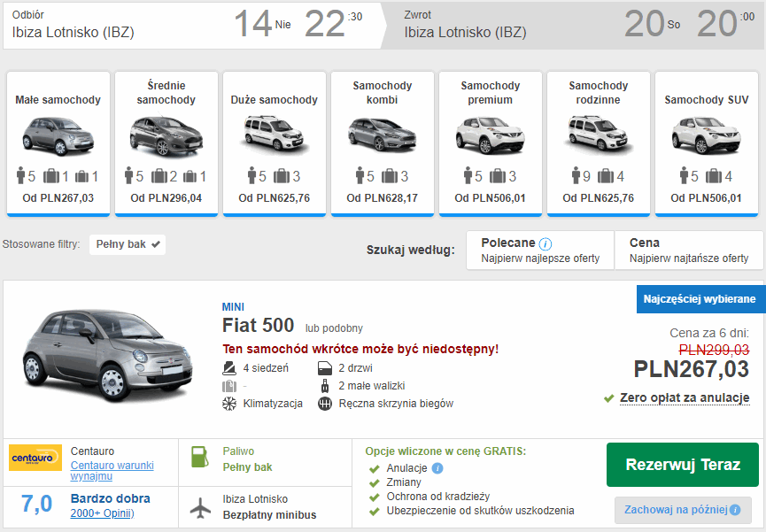Select the Małe samochody car category
The image size is (766, 532).
click(x=58, y=143)
